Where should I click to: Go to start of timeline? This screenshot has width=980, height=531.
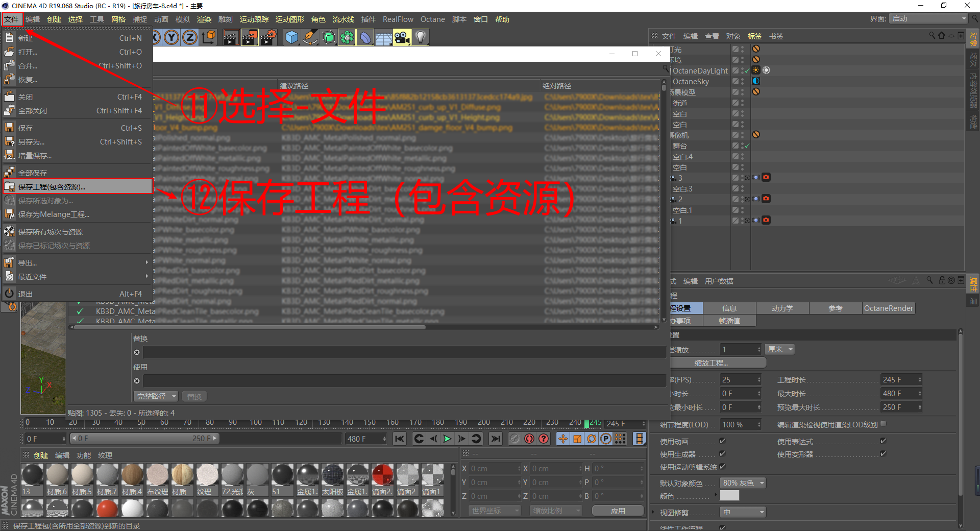pyautogui.click(x=400, y=439)
